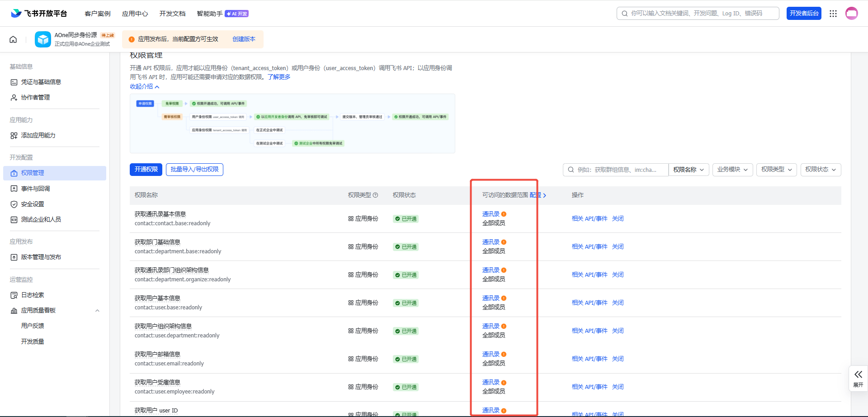Viewport: 868px width, 417px height.
Task: Open the 权限状态 filter dropdown
Action: [x=820, y=170]
